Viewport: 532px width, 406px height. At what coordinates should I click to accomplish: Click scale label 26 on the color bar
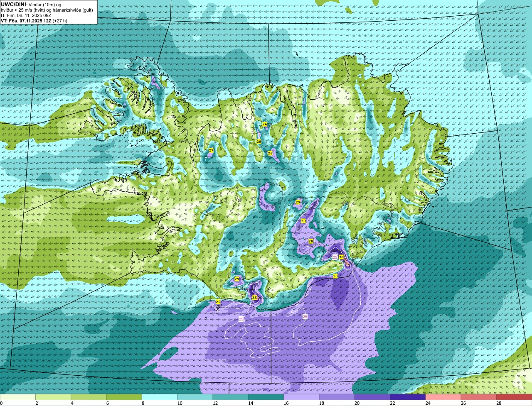pos(463,403)
